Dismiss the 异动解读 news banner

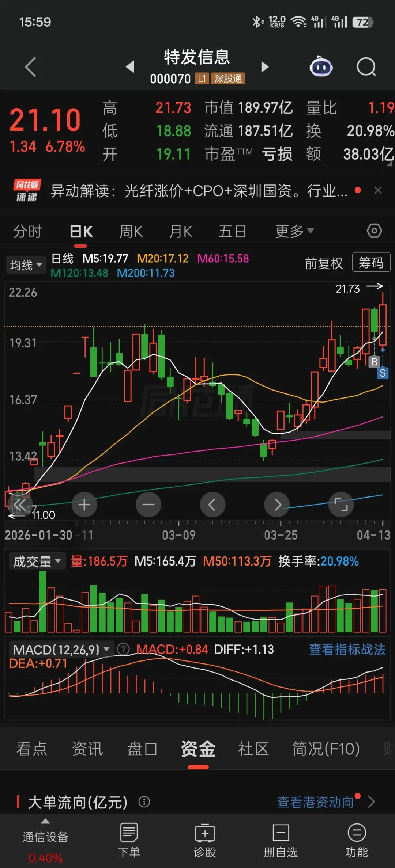point(378,190)
